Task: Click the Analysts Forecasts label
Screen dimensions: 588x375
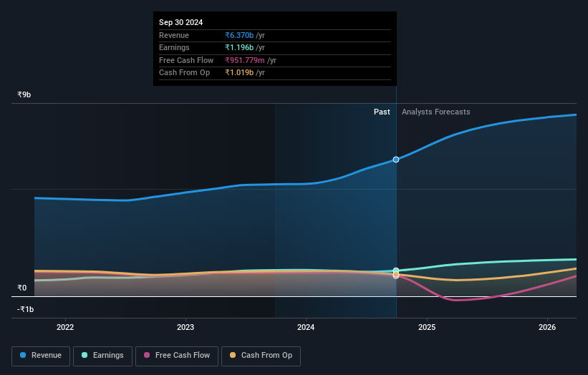Action: [435, 112]
